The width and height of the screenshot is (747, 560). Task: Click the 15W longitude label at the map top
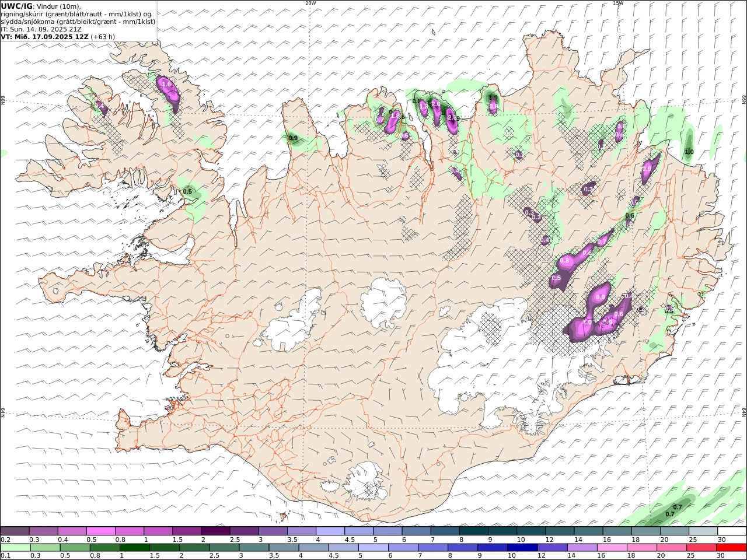[618, 3]
